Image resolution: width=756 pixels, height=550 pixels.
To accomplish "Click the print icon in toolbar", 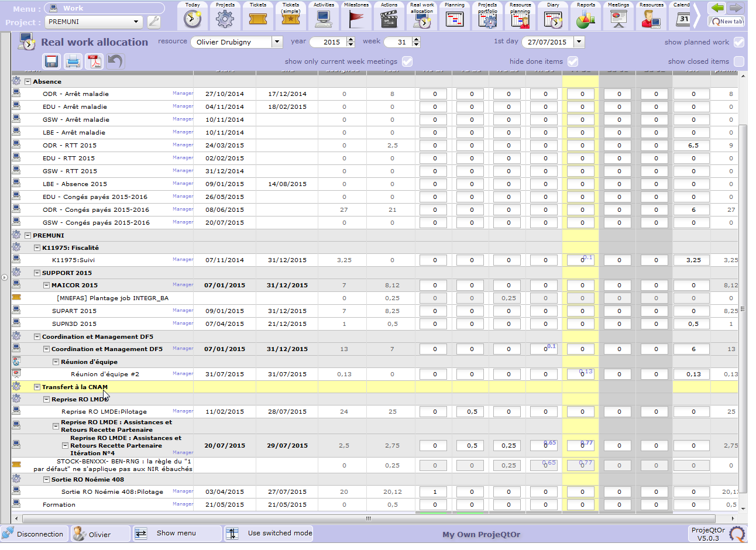I will click(73, 61).
